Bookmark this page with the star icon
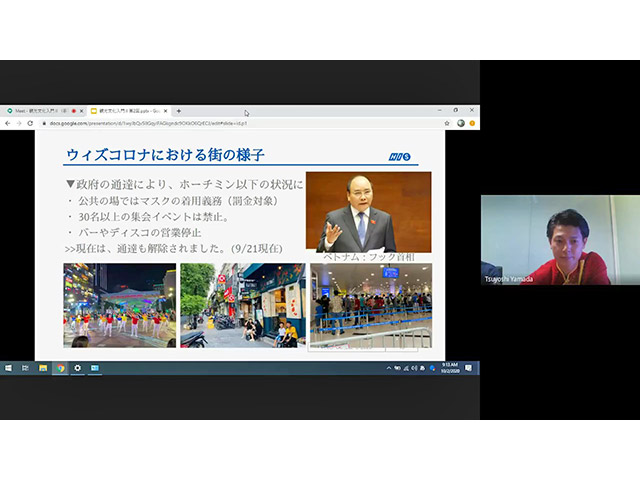The height and width of the screenshot is (480, 640). (446, 123)
